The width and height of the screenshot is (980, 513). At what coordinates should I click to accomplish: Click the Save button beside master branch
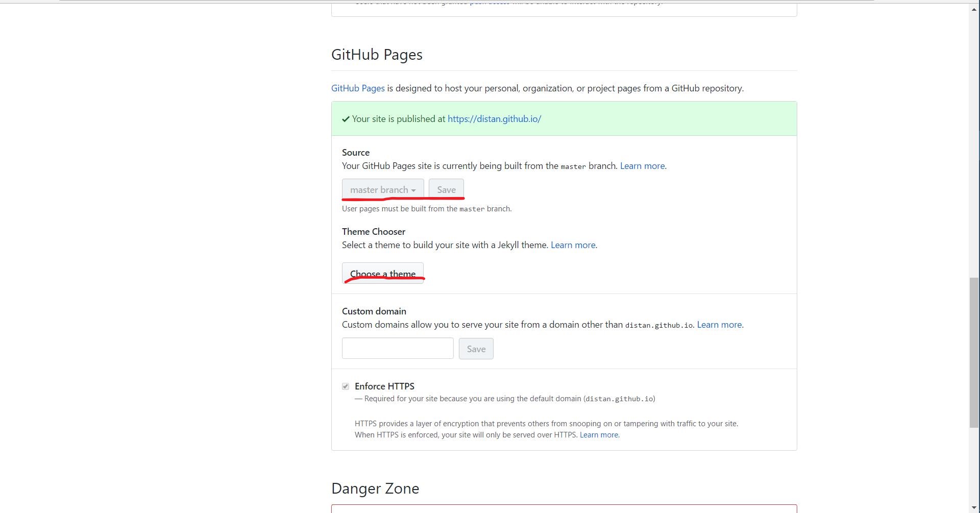[x=446, y=189]
